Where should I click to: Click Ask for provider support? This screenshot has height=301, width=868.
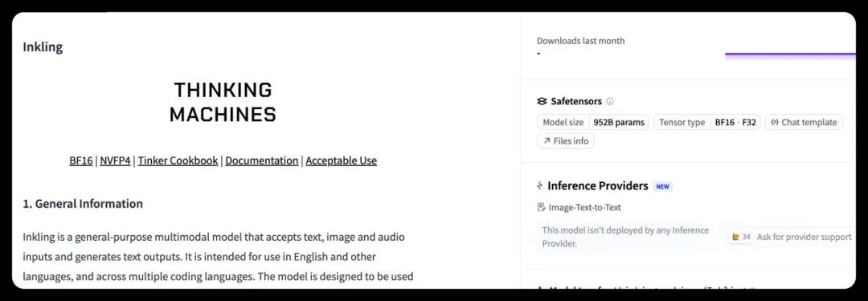[x=805, y=237]
